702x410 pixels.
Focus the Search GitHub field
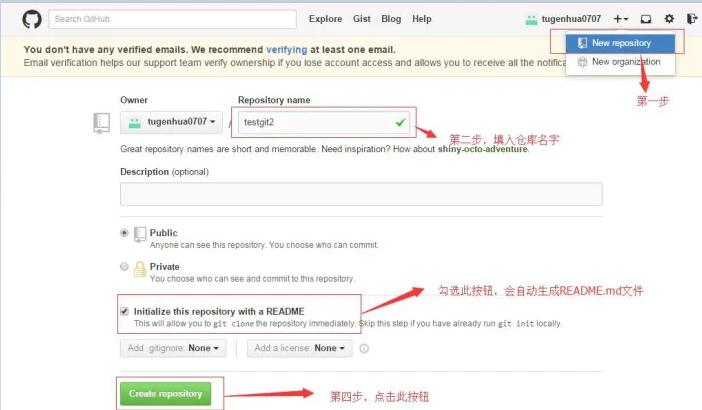point(172,19)
